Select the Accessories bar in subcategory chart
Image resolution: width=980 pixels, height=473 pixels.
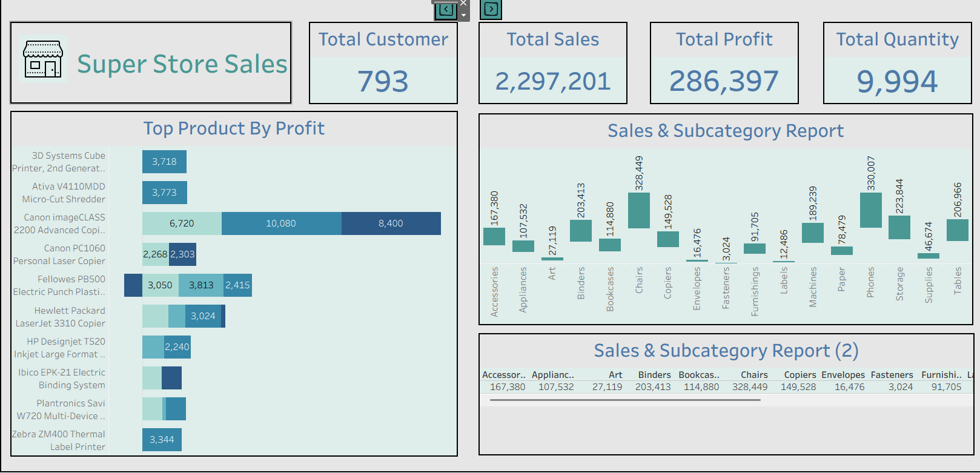[494, 236]
